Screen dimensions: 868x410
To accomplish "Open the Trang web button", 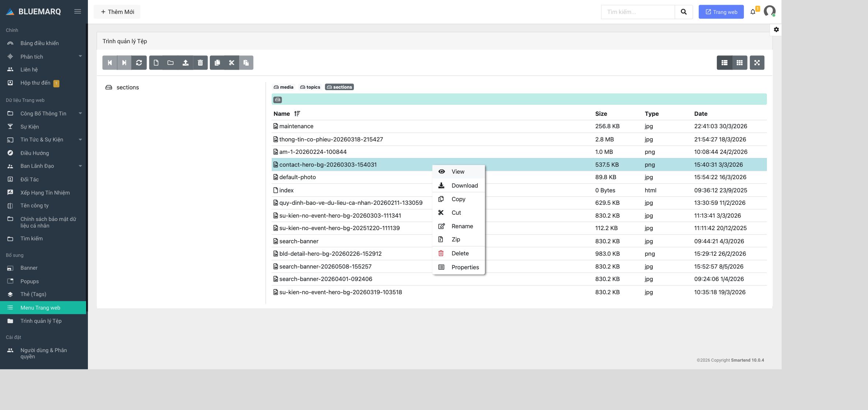I will (721, 12).
